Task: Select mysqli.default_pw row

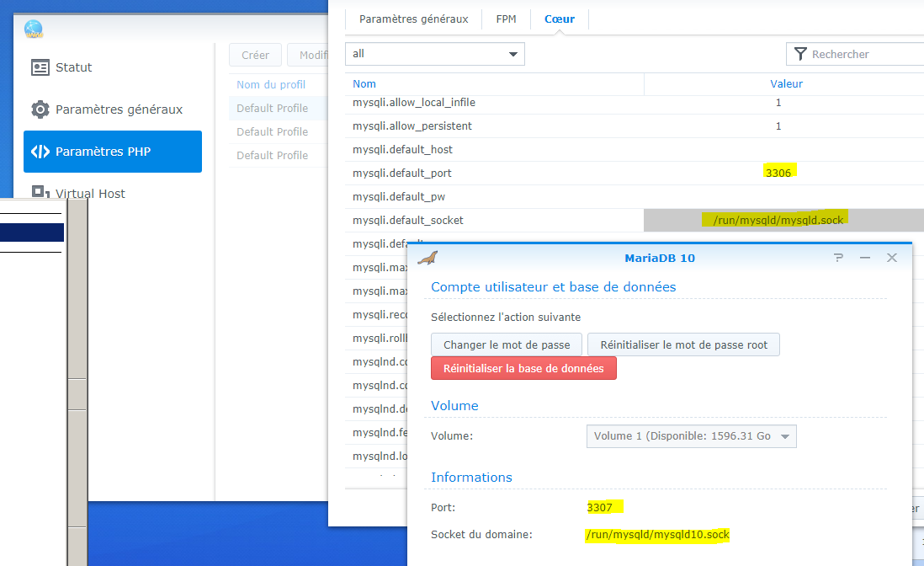Action: (634, 197)
